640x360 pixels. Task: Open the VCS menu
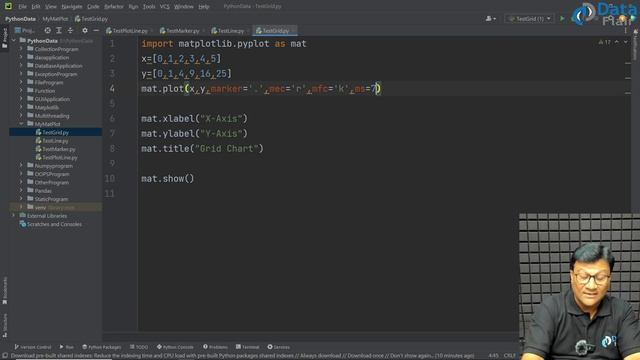coord(164,7)
